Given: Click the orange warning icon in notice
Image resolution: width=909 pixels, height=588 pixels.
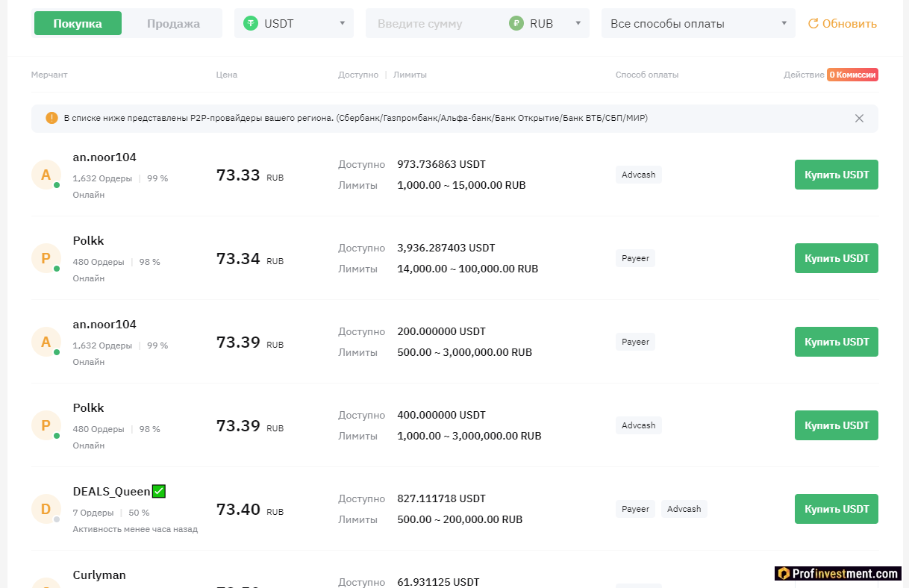Looking at the screenshot, I should (x=51, y=118).
